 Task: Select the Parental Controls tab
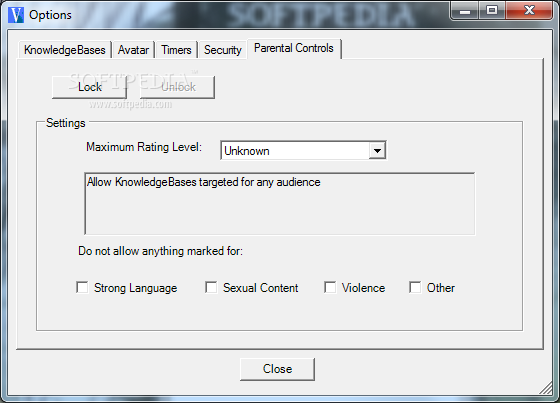point(294,48)
